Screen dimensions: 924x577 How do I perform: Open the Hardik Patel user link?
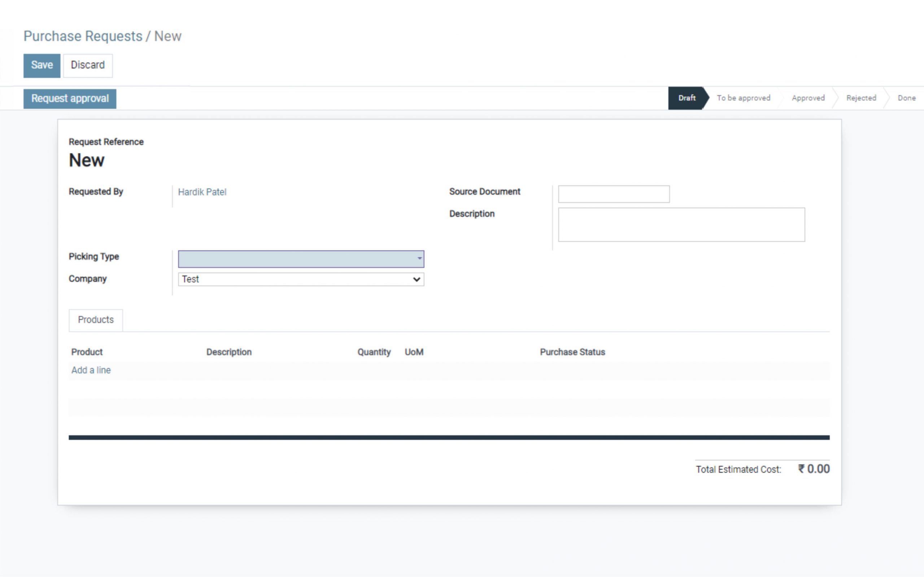[202, 192]
